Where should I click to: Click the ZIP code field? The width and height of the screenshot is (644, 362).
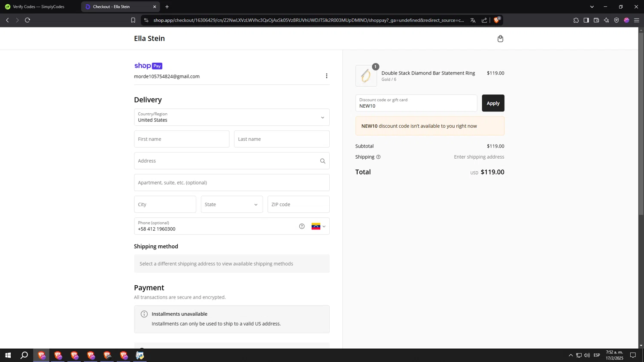click(x=298, y=204)
